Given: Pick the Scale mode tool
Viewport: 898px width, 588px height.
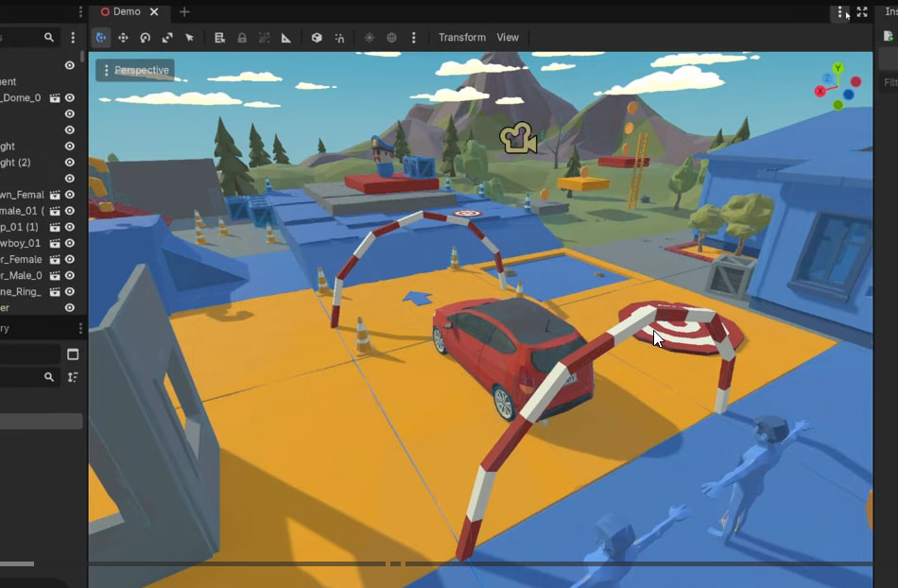Looking at the screenshot, I should click(167, 38).
